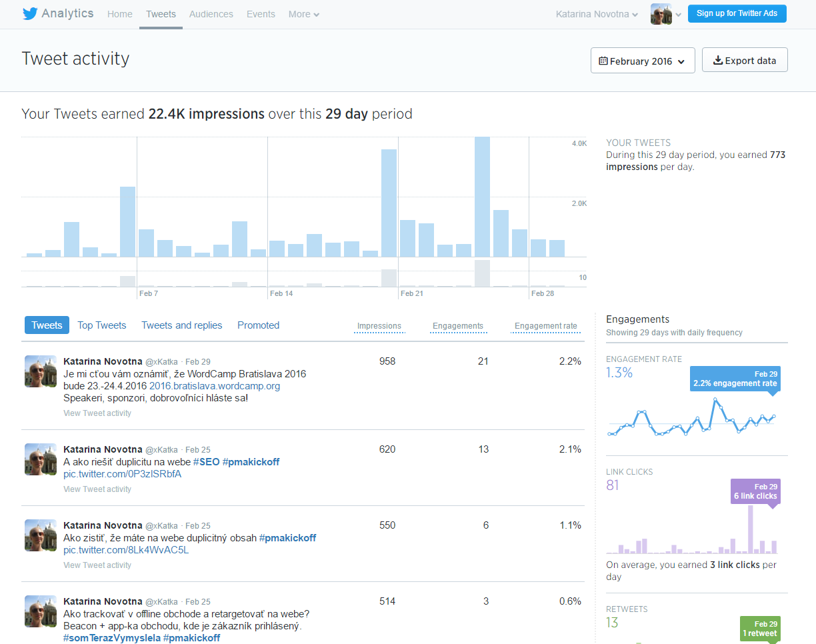816x644 pixels.
Task: Click the 0.6% engagement rate value
Action: coord(571,601)
